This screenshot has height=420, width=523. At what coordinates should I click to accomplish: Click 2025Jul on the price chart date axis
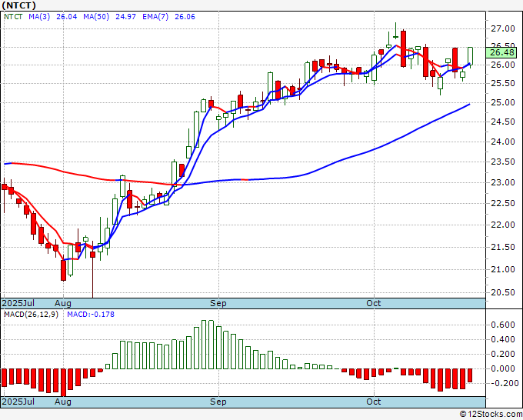(x=18, y=303)
